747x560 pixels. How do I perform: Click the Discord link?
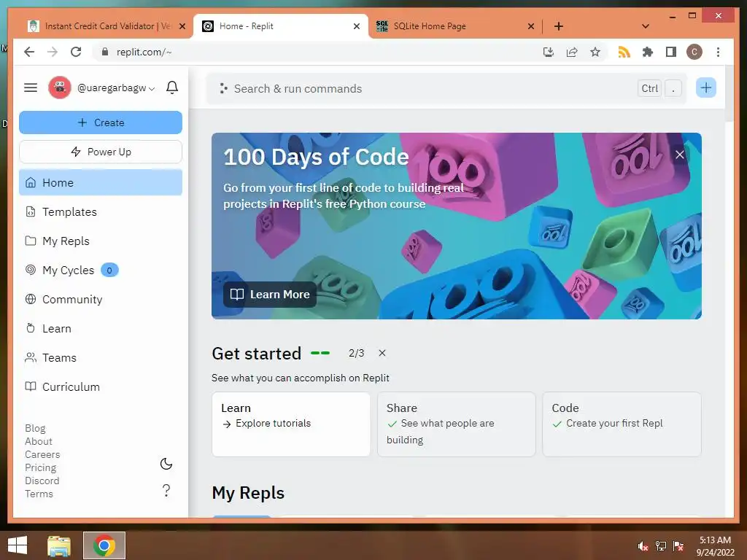coord(42,481)
